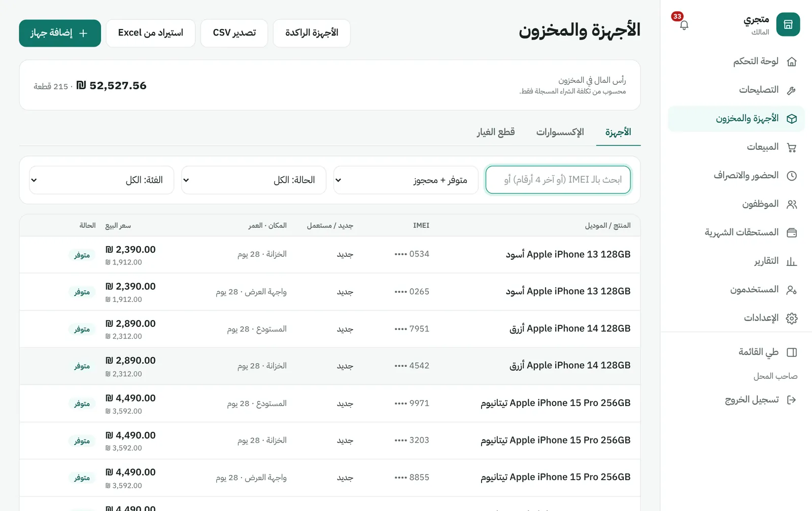Click the user-cog icon for المستخدمون
The width and height of the screenshot is (812, 511).
point(791,290)
